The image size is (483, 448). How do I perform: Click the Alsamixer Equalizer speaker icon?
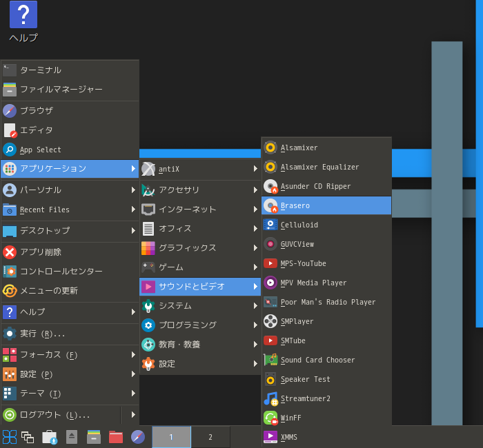point(270,167)
